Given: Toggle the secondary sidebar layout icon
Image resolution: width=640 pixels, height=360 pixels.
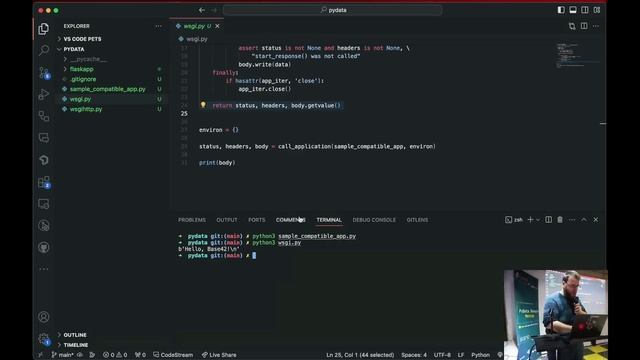Looking at the screenshot, I should point(585,10).
